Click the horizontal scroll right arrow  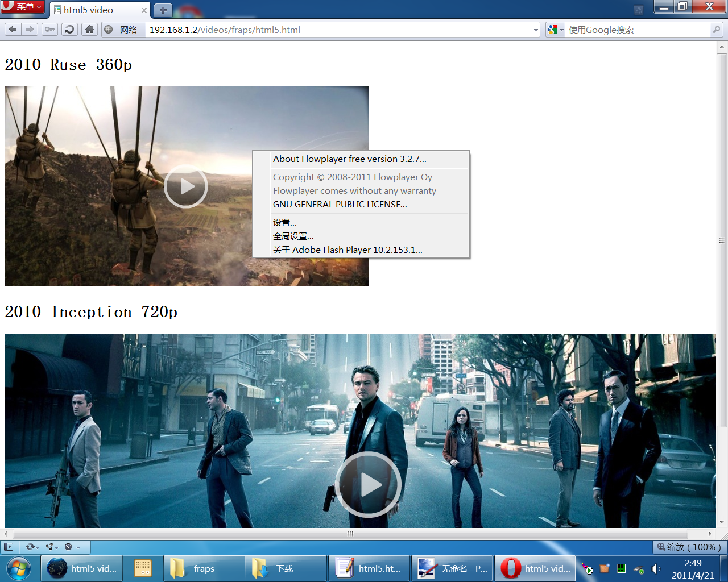tap(710, 534)
